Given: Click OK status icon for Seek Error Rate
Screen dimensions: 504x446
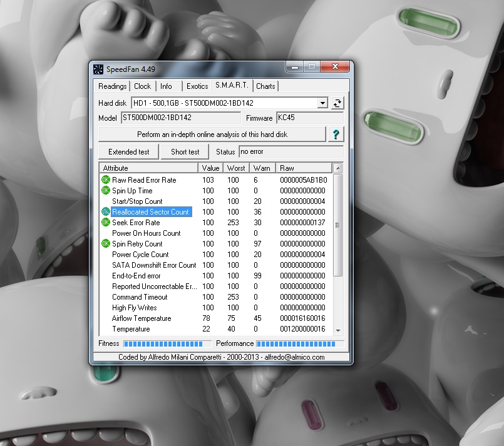Looking at the screenshot, I should [105, 222].
